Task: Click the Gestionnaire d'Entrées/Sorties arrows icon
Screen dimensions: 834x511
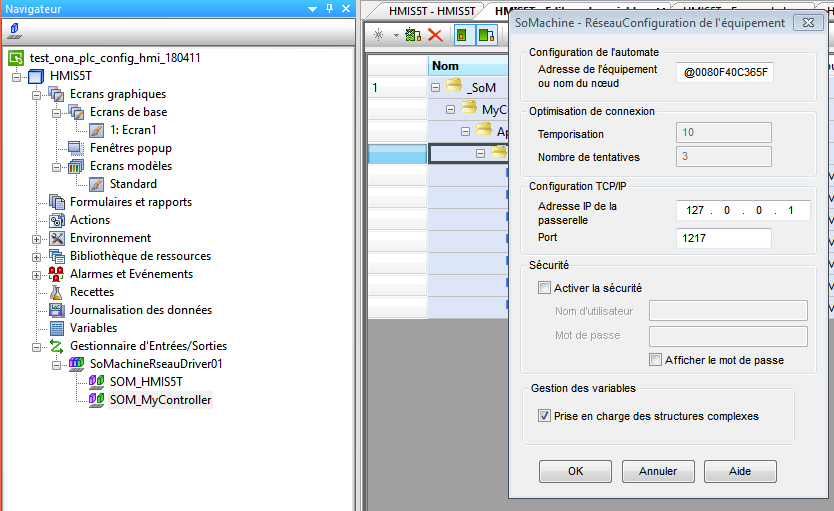Action: 56,346
